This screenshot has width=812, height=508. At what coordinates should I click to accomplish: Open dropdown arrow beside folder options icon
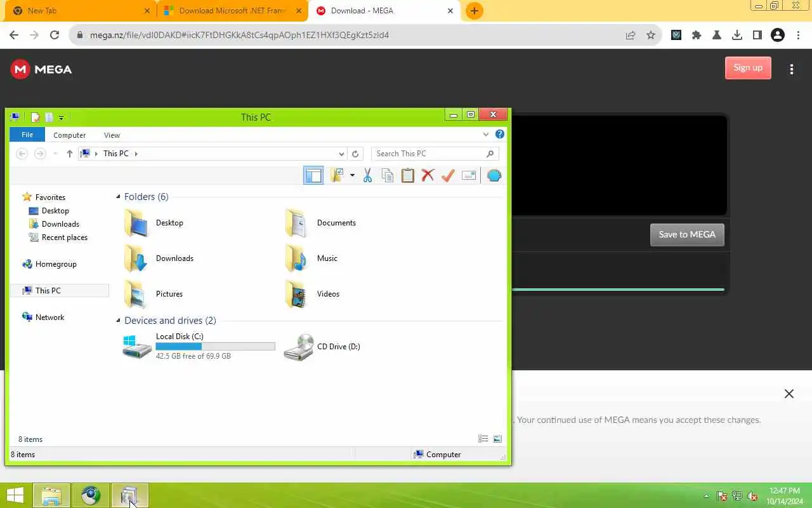(x=352, y=175)
